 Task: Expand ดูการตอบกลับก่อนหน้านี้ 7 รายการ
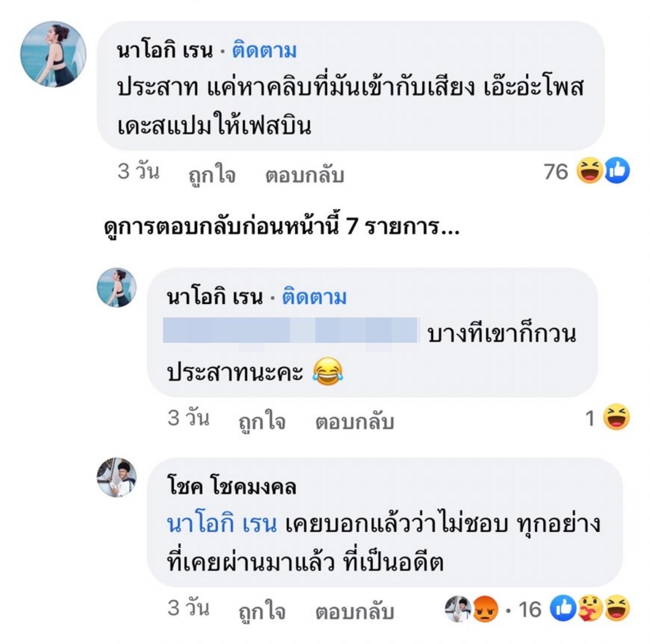tap(281, 227)
